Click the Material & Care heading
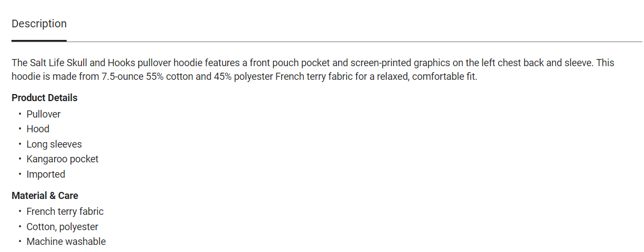Image resolution: width=644 pixels, height=252 pixels. pos(45,196)
